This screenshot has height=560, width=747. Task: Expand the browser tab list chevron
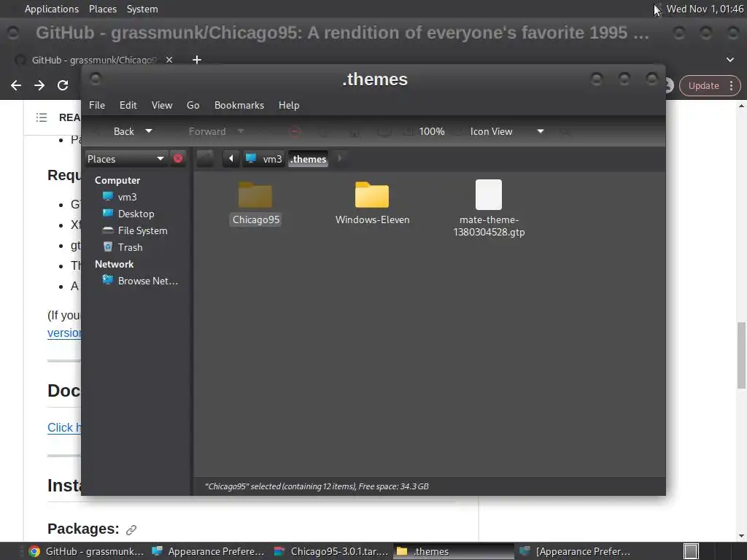[x=729, y=60]
